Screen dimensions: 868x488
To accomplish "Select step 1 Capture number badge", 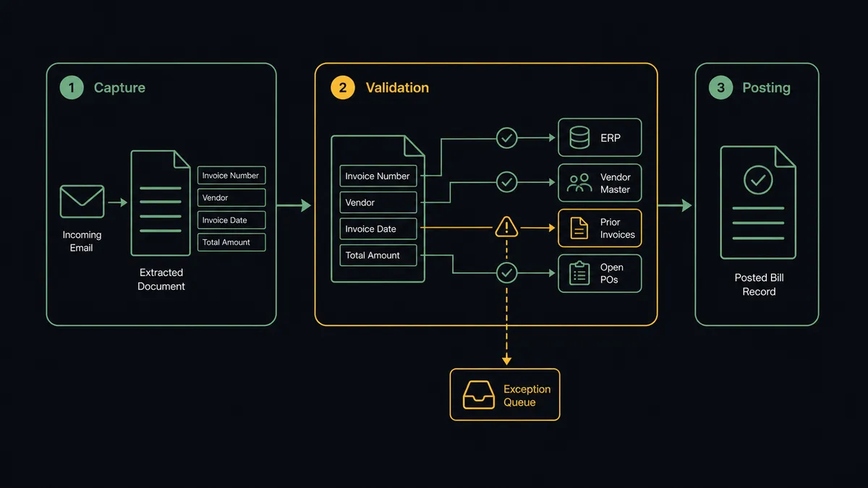I will [72, 87].
